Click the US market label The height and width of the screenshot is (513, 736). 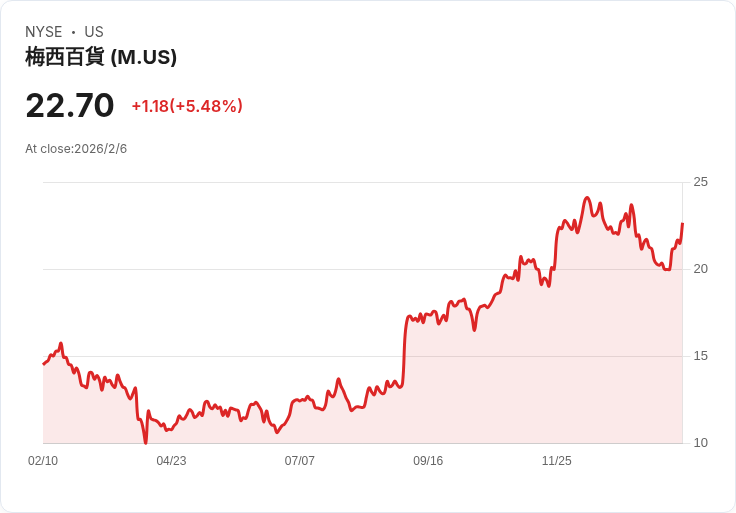[94, 32]
